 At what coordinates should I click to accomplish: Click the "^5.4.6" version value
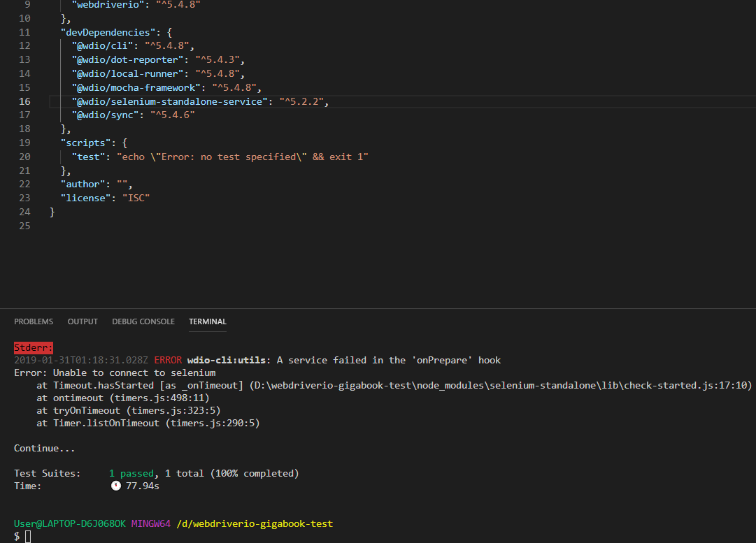pos(173,115)
